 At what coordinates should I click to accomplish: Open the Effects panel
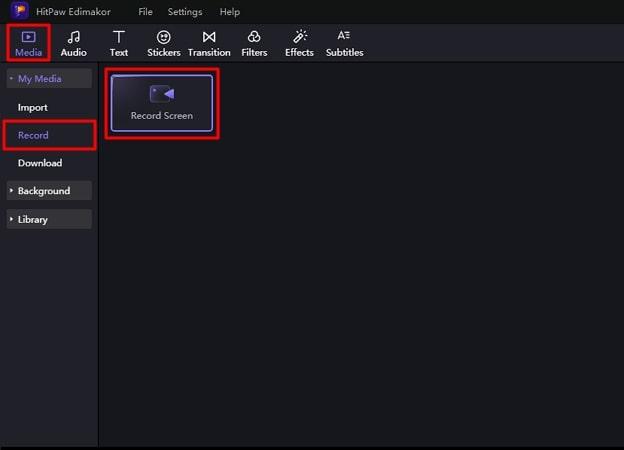[299, 44]
